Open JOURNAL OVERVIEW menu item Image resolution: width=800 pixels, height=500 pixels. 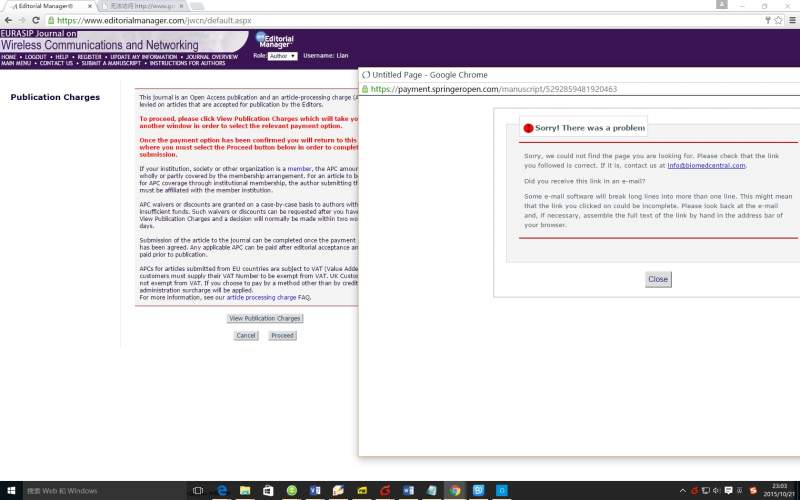point(212,57)
